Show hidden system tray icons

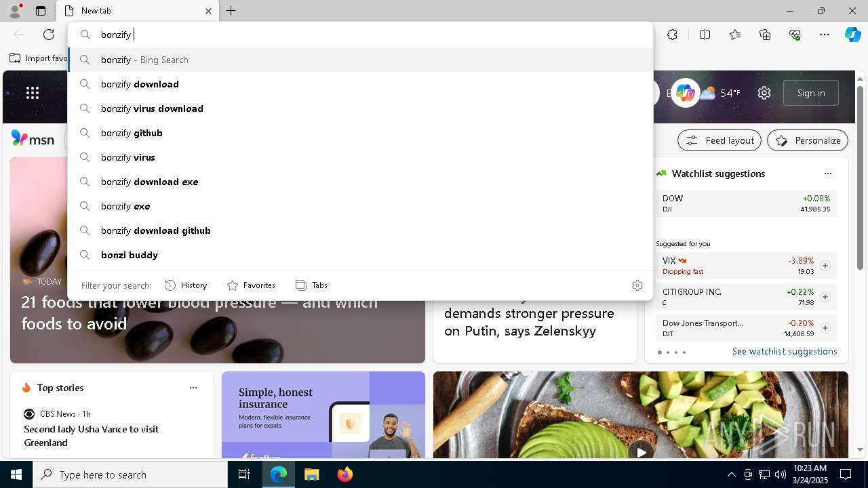(731, 474)
